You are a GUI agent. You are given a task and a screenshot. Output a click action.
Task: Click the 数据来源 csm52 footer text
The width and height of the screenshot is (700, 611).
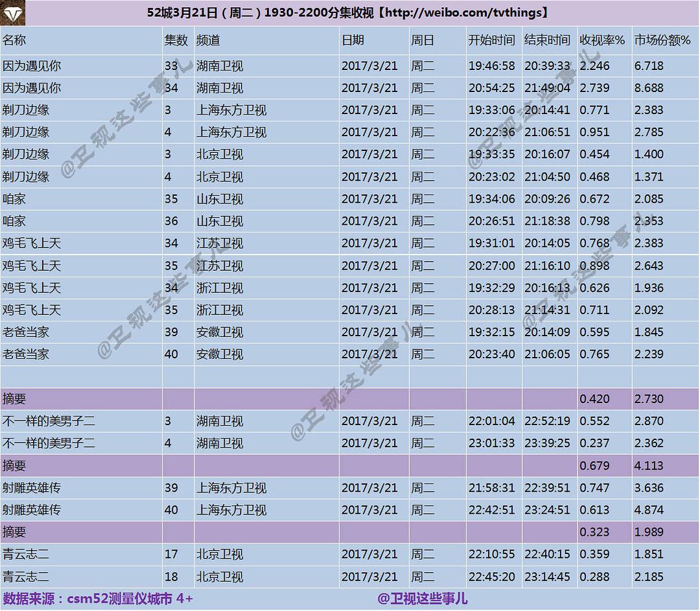coord(98,599)
